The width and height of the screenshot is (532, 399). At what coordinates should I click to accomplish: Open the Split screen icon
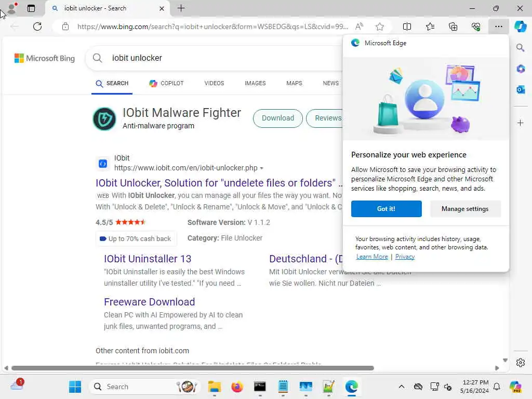coord(407,26)
